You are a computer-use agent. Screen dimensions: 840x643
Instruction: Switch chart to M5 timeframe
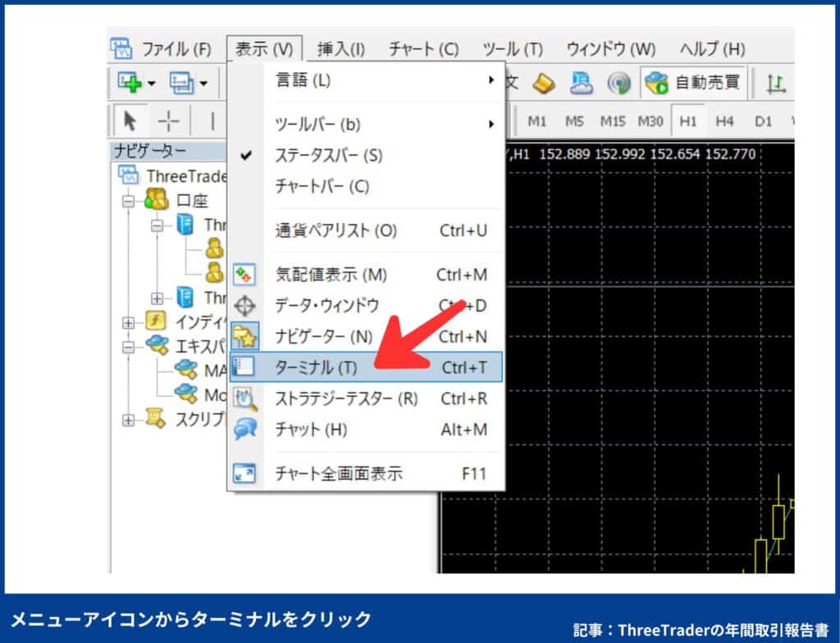(x=575, y=121)
